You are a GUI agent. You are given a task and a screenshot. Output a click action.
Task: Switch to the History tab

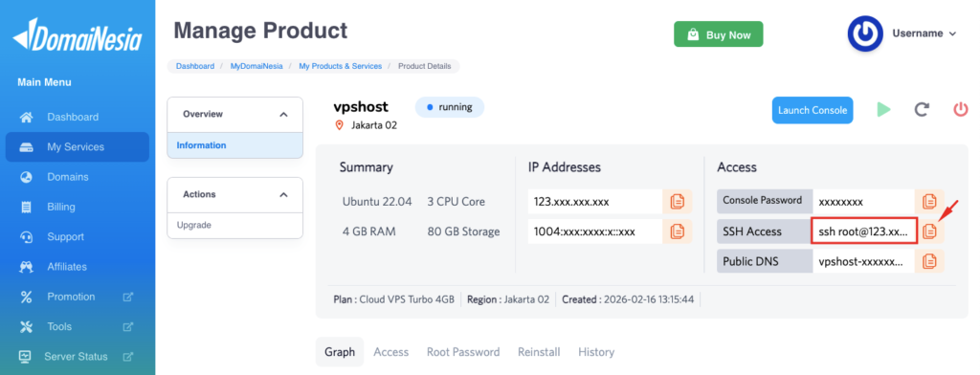pos(596,352)
